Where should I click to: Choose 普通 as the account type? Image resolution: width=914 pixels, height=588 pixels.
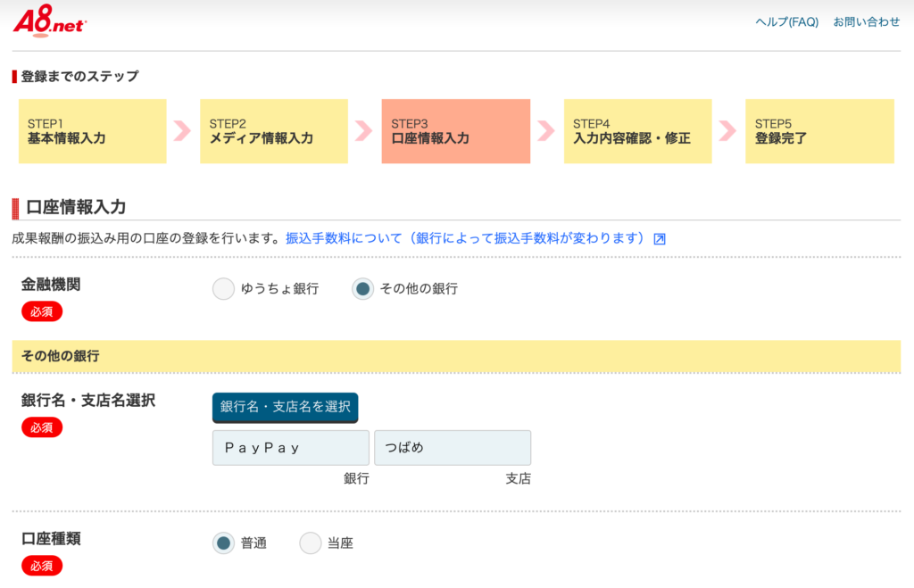(x=223, y=542)
